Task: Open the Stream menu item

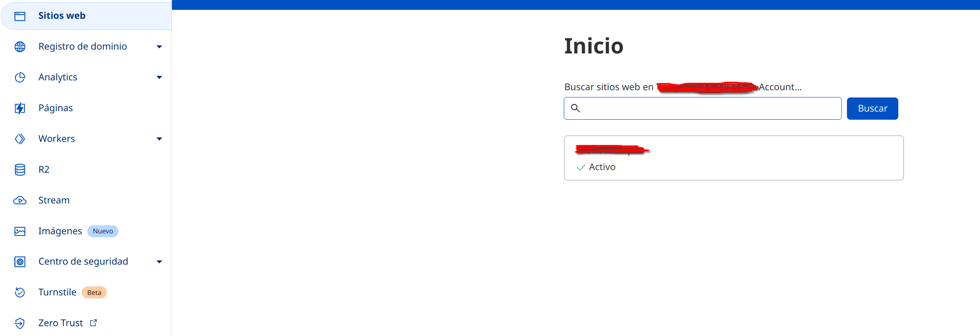Action: 54,200
